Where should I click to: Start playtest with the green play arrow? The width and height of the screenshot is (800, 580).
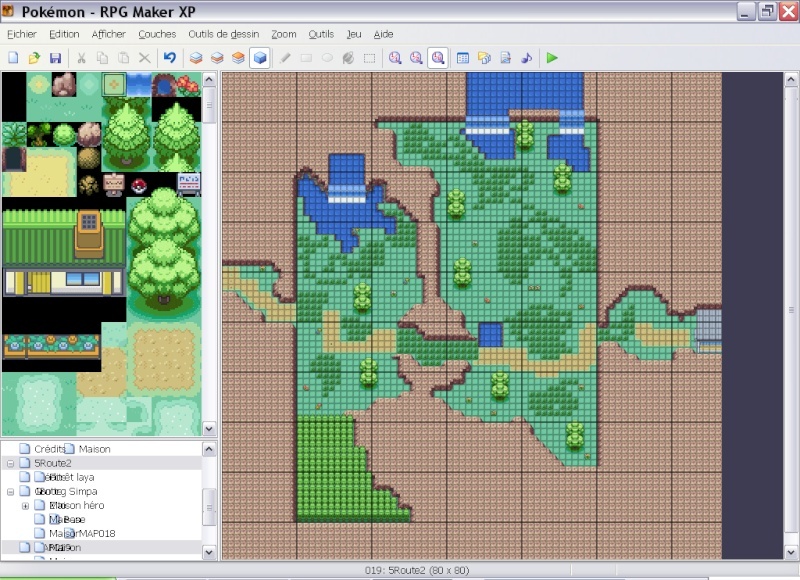click(552, 58)
